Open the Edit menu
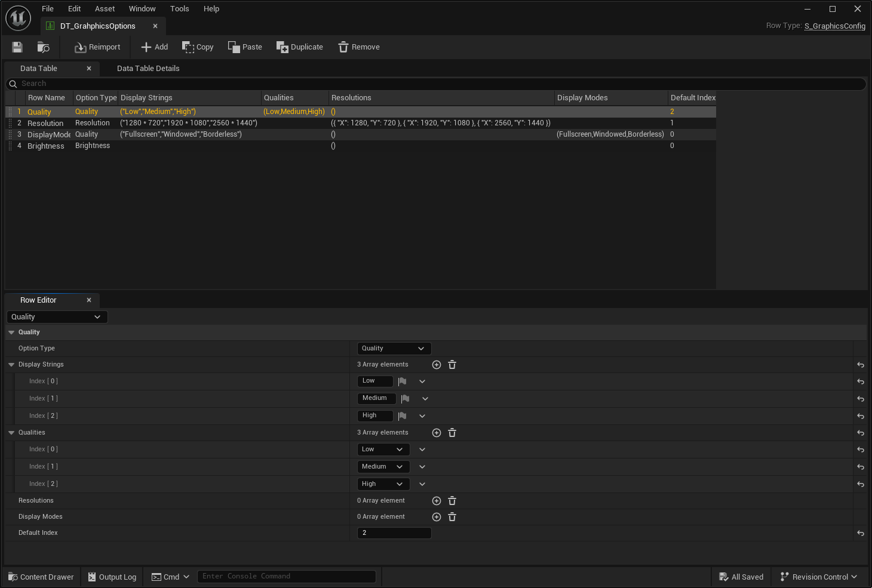Screen dimensions: 872x588 pyautogui.click(x=74, y=9)
